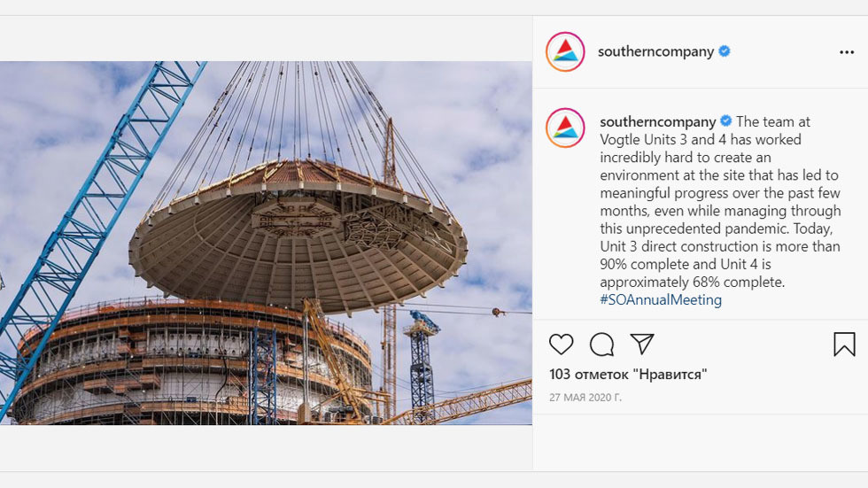Open southerncompany username in the caption
This screenshot has width=868, height=488.
[x=657, y=121]
